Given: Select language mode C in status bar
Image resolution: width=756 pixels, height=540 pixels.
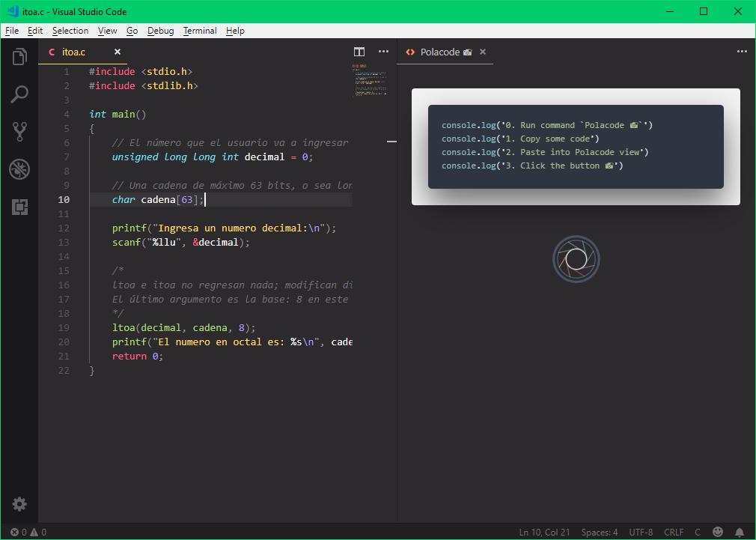Looking at the screenshot, I should (x=697, y=533).
